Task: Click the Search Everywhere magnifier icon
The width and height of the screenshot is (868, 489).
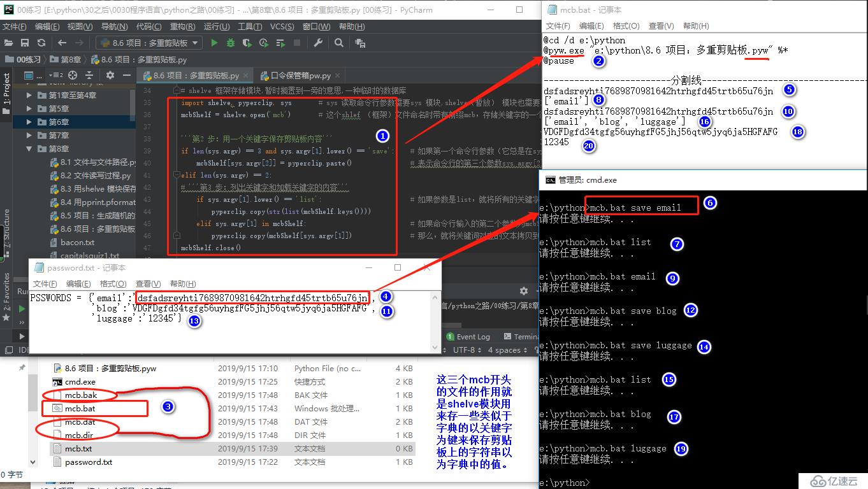Action: point(339,43)
